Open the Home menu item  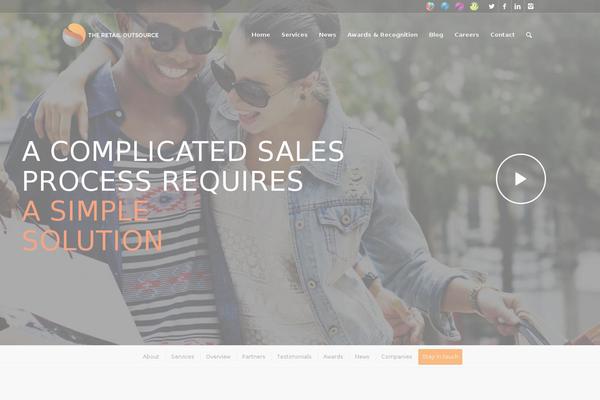(261, 35)
